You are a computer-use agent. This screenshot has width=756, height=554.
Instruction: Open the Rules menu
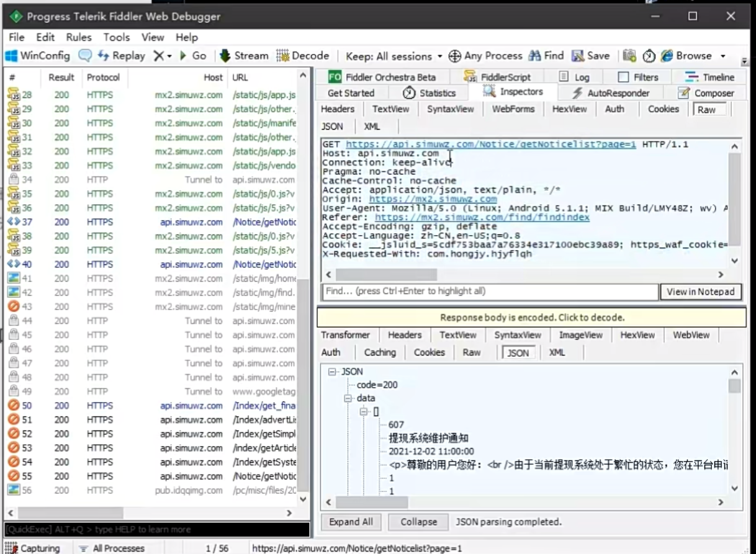pos(79,37)
